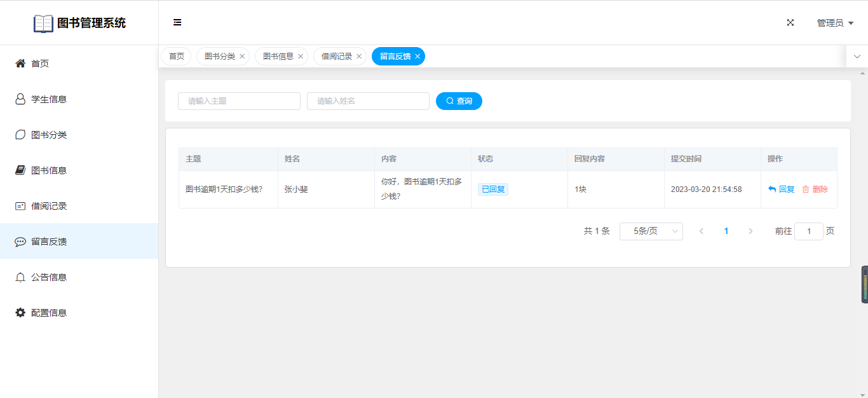
Task: Switch to the 图书信息 tab
Action: tap(278, 57)
